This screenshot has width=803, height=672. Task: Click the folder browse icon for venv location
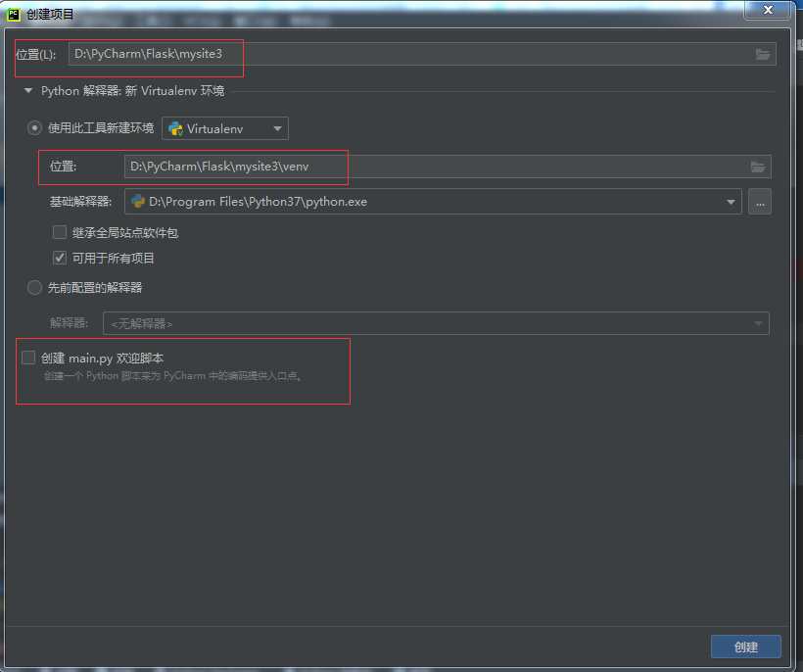pyautogui.click(x=758, y=167)
